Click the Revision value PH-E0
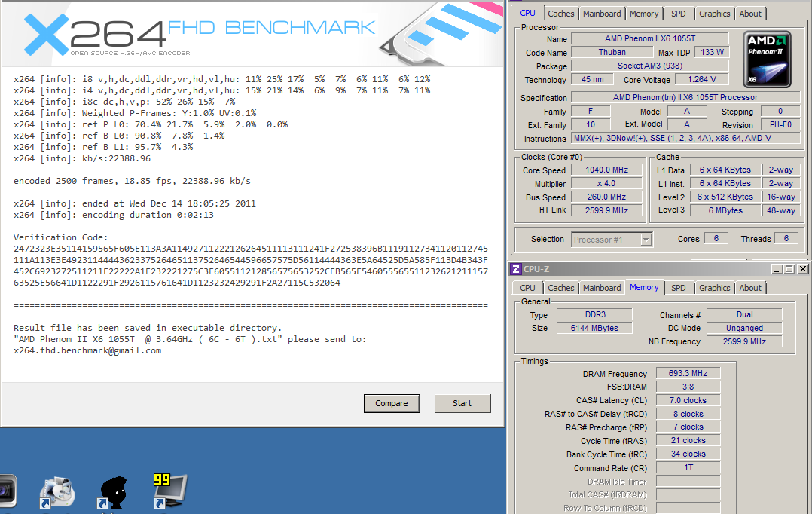Image resolution: width=812 pixels, height=514 pixels. (780, 124)
